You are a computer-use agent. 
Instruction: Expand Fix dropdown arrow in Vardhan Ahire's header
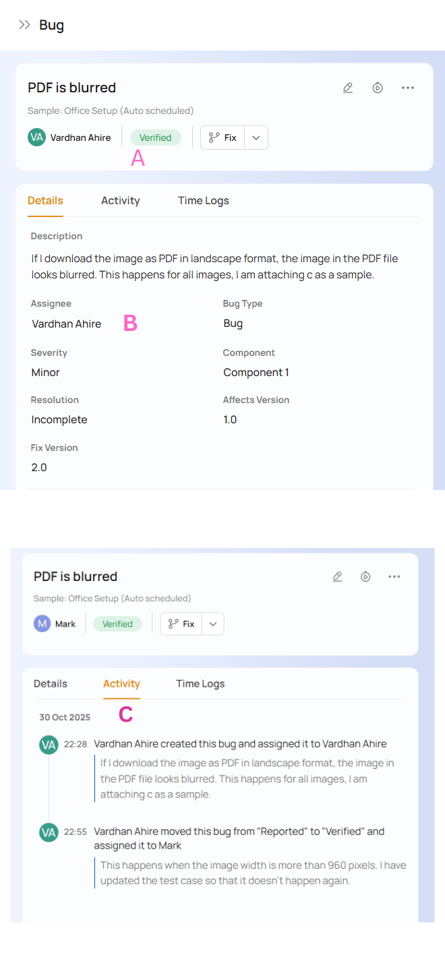256,137
